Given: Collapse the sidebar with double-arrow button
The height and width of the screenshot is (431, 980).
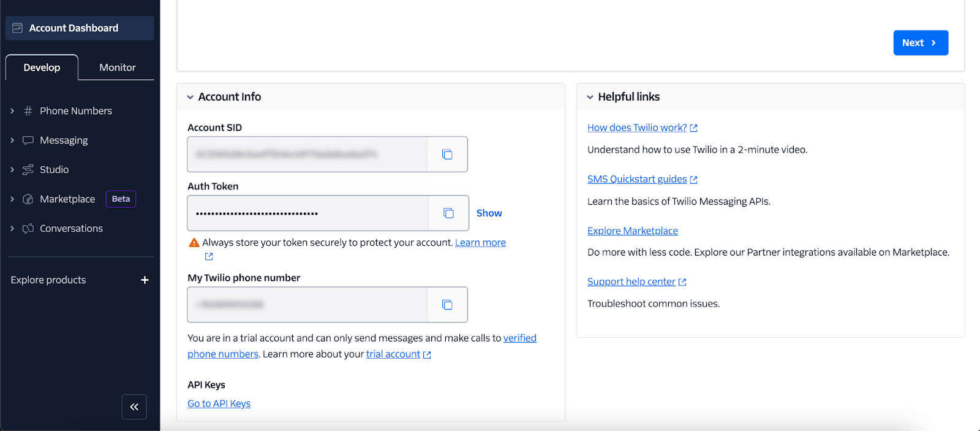Looking at the screenshot, I should tap(134, 406).
